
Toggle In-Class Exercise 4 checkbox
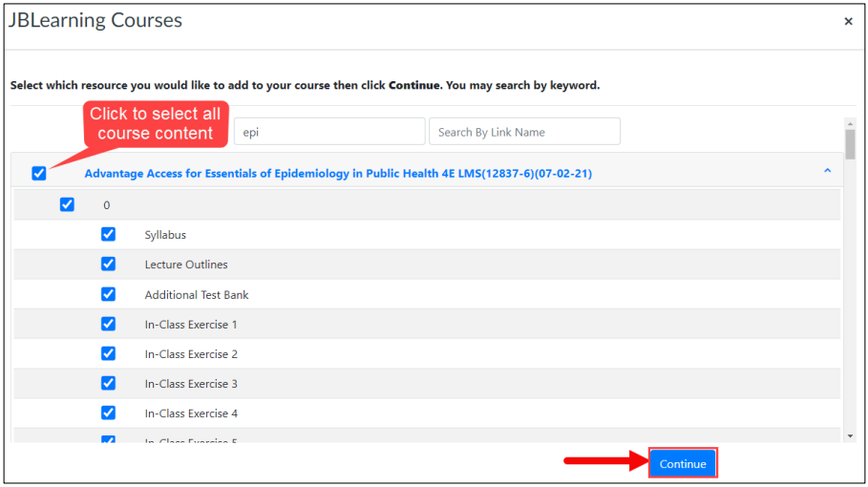108,413
